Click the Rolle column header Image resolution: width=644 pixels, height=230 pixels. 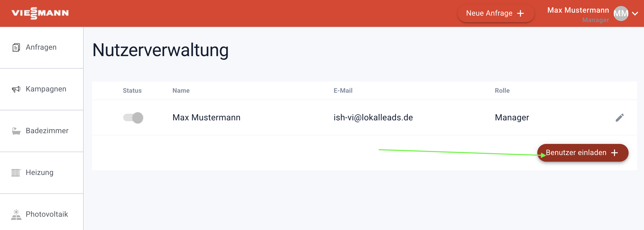tap(502, 91)
